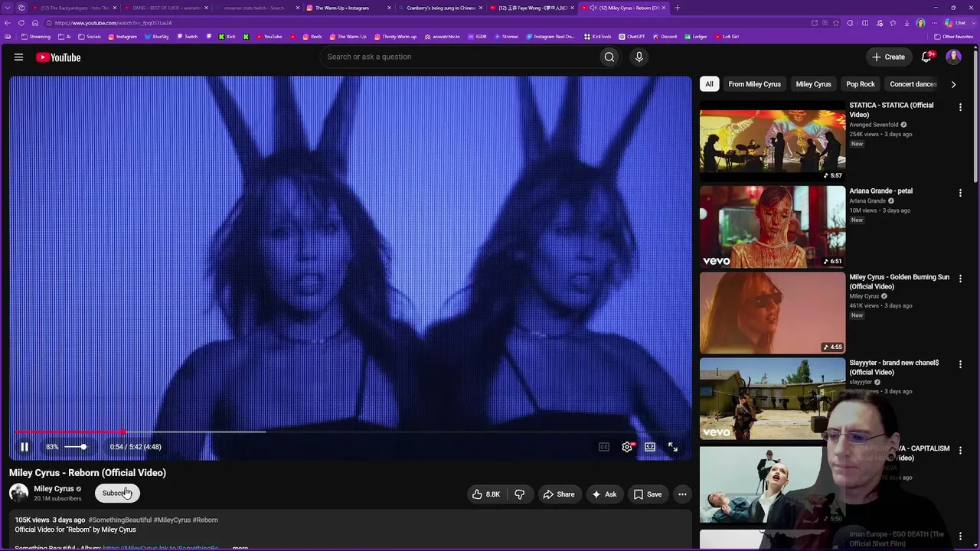This screenshot has width=980, height=551.
Task: Click the Ask button
Action: pyautogui.click(x=604, y=494)
